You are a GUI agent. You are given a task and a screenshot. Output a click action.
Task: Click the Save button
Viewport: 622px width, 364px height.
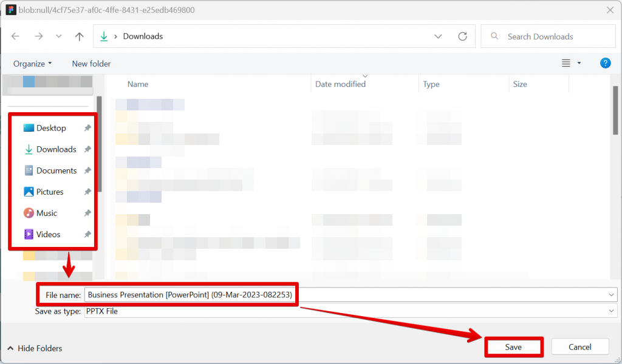point(514,346)
